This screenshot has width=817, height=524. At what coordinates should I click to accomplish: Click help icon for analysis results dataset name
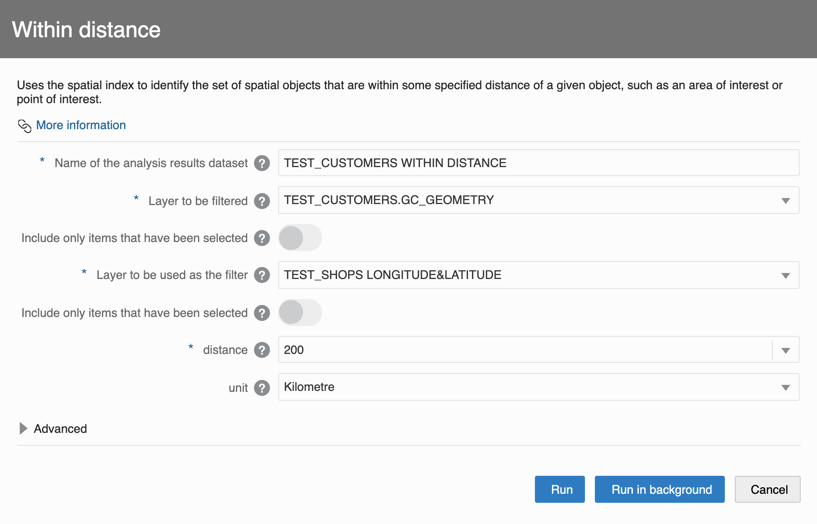point(262,163)
